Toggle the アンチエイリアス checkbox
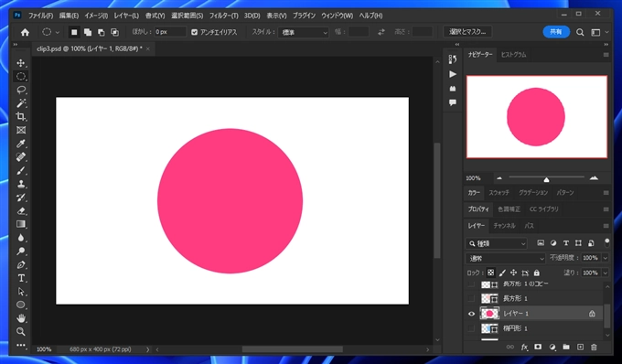The height and width of the screenshot is (364, 622). tap(194, 32)
